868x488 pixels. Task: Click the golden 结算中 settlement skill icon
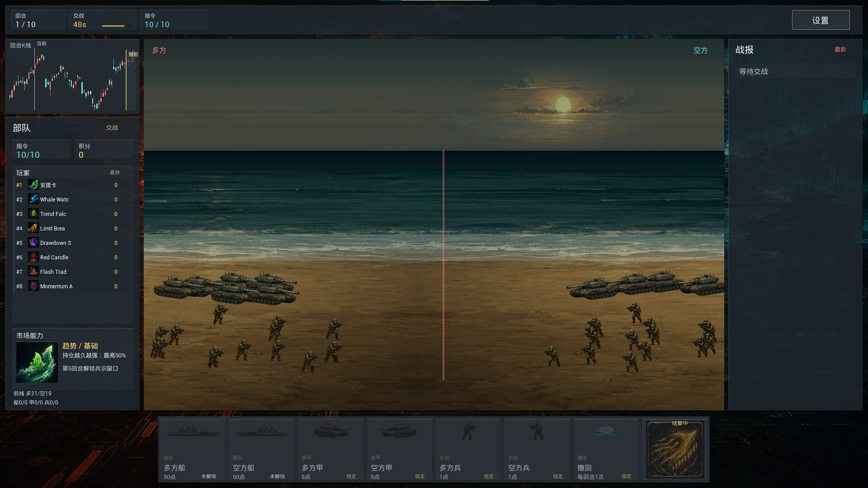click(x=675, y=450)
